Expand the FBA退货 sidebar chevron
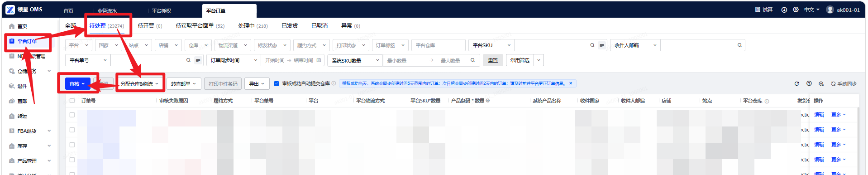This screenshot has height=175, width=868. pyautogui.click(x=49, y=131)
